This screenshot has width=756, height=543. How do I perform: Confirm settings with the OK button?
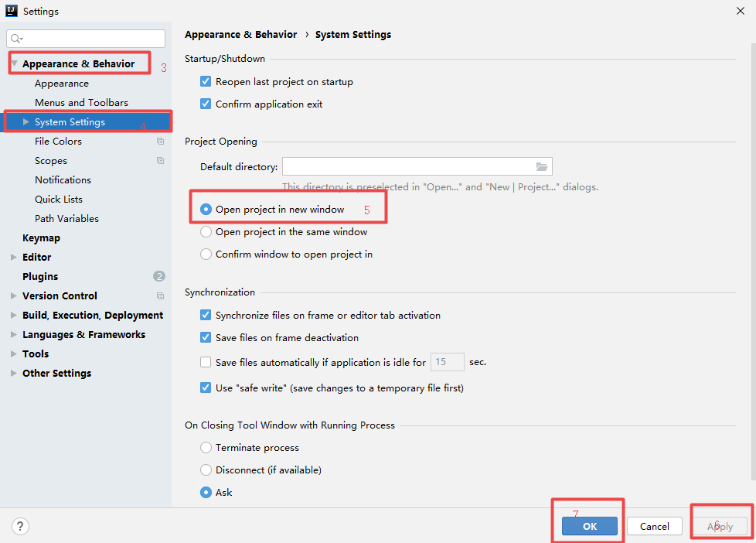(589, 525)
